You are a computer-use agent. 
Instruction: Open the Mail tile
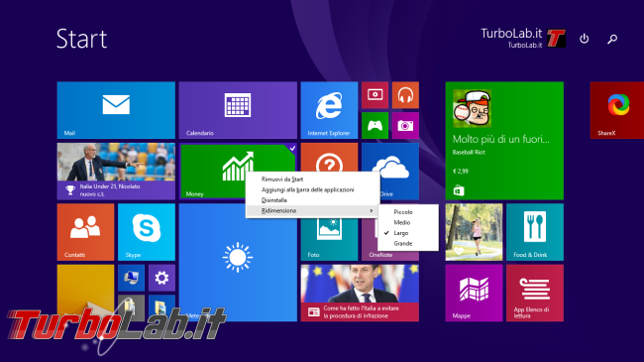[x=116, y=110]
